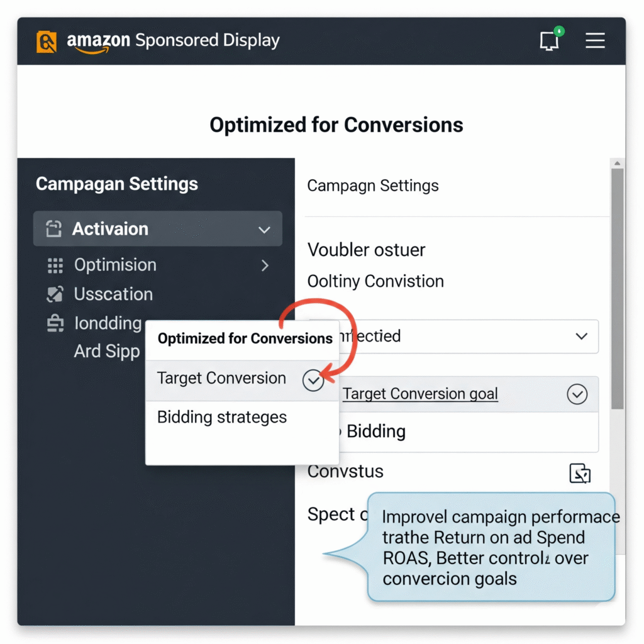644x644 pixels.
Task: Click the Convstus label
Action: 345,472
